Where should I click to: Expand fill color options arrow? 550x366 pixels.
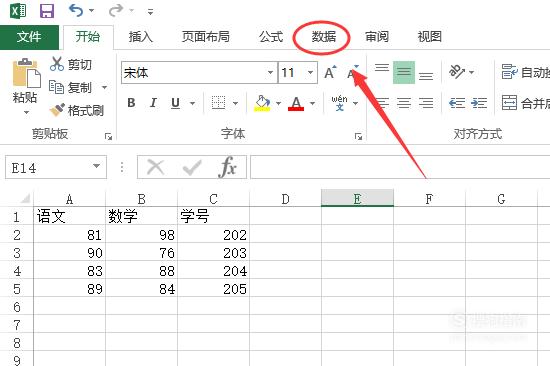coord(279,103)
